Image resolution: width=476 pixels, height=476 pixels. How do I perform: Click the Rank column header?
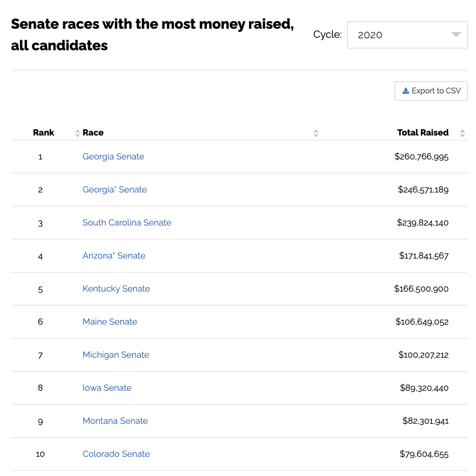click(x=44, y=133)
